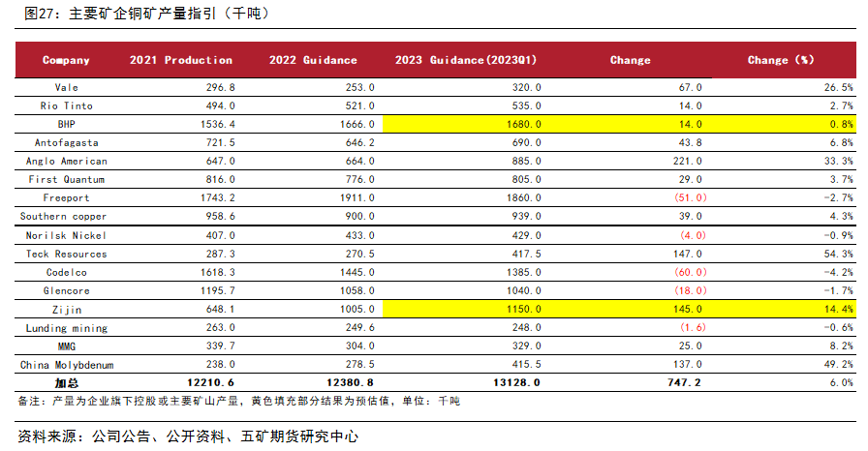
Task: Select Zijin highlighted 1150.0 cell
Action: (524, 309)
